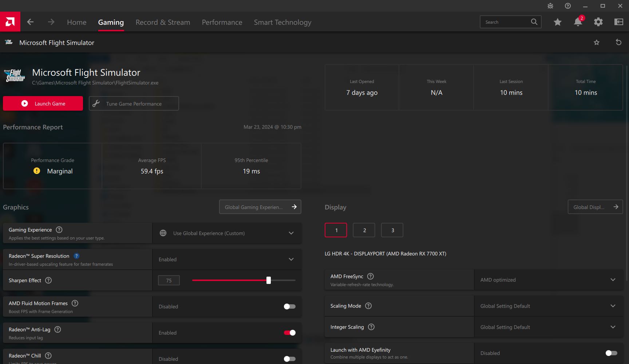629x364 pixels.
Task: Reset game profile with circular arrow icon
Action: (618, 42)
